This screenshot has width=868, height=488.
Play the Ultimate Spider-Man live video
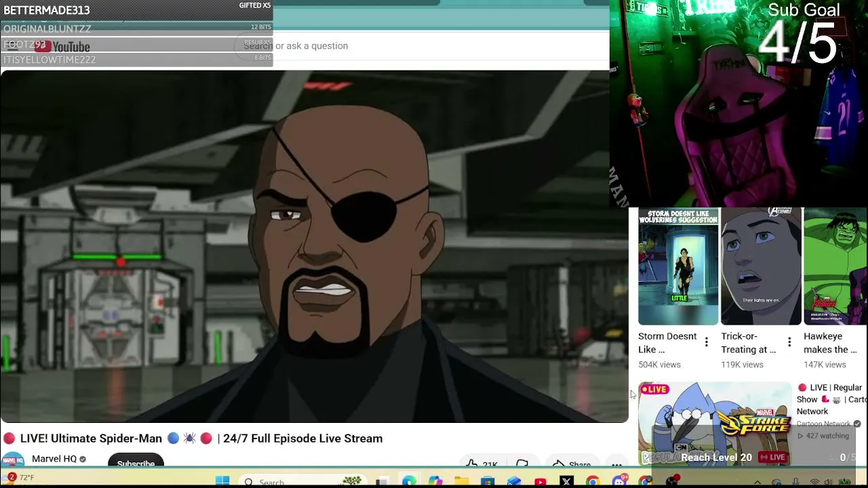click(314, 247)
